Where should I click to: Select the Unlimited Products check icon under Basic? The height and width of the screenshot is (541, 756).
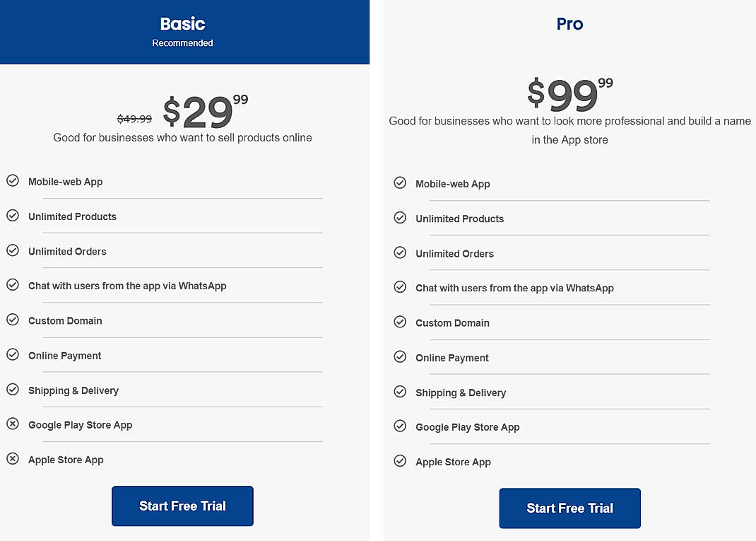13,215
